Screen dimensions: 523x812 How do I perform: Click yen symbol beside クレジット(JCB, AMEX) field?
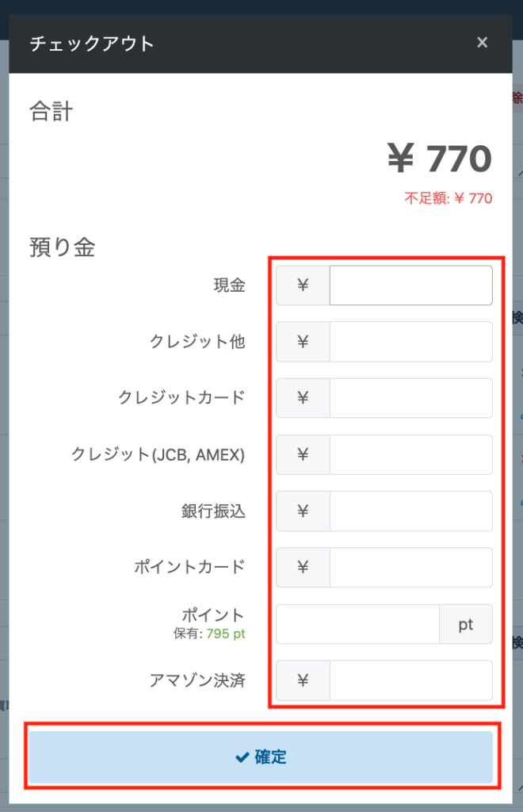303,454
